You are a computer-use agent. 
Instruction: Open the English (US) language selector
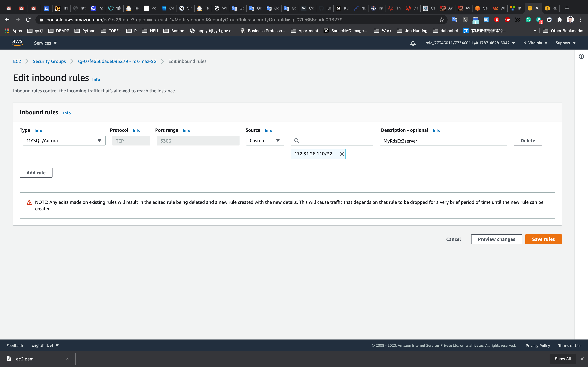tap(45, 345)
